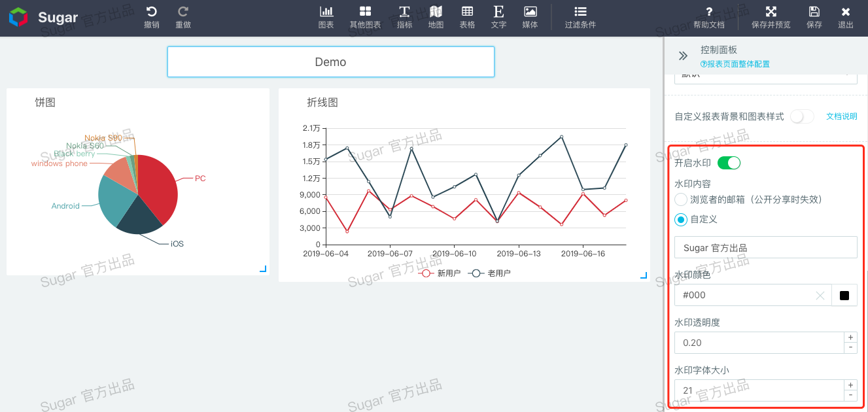Insert a 文字 text component

[x=498, y=11]
